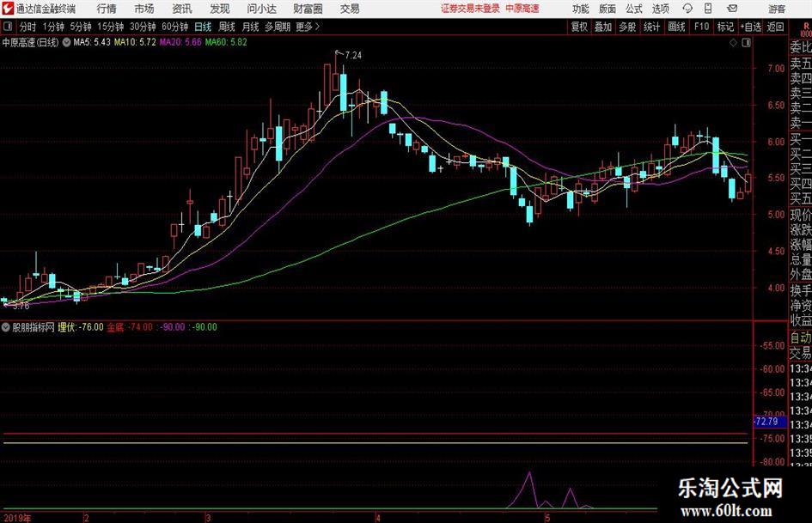Click the 标记 mark button
This screenshot has width=812, height=523.
pos(725,27)
